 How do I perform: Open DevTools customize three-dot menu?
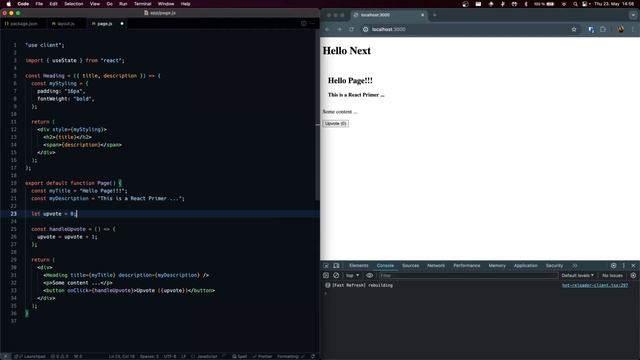(624, 266)
